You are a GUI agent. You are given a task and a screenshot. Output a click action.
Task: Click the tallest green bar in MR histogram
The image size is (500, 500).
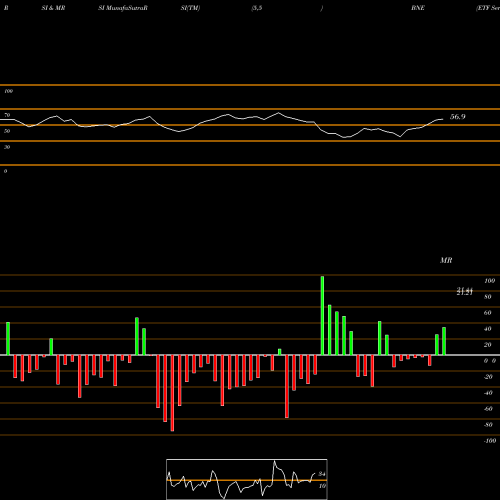click(322, 316)
